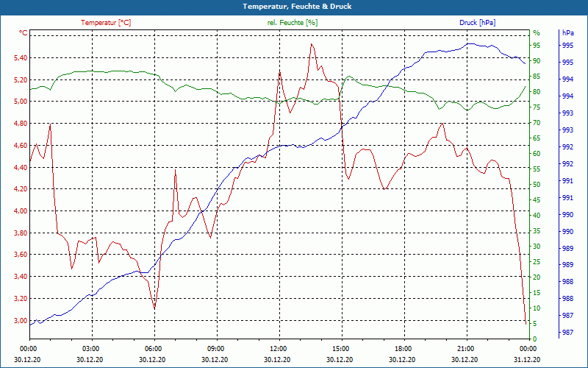Click the 4,60 temperature axis tick
This screenshot has width=588, height=368.
pos(21,145)
